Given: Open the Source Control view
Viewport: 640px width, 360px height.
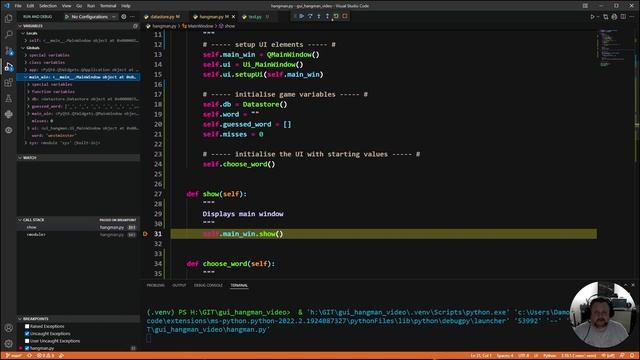Looking at the screenshot, I should tap(9, 51).
